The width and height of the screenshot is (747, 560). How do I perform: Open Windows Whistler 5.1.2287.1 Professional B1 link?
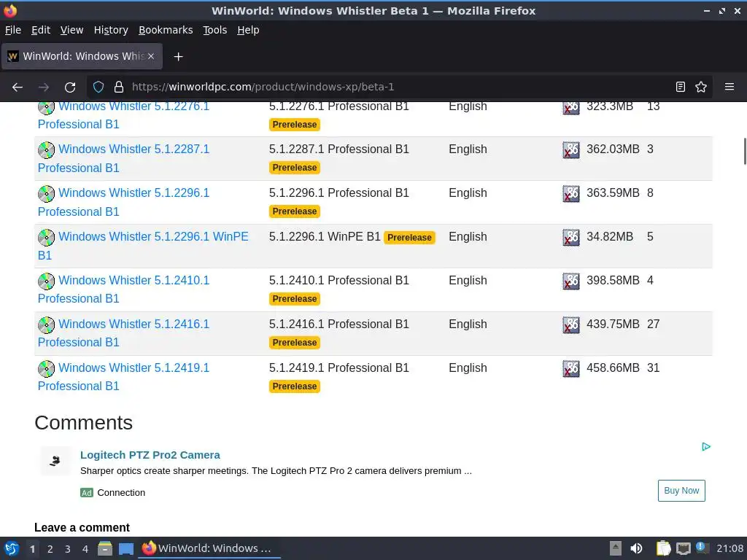123,158
